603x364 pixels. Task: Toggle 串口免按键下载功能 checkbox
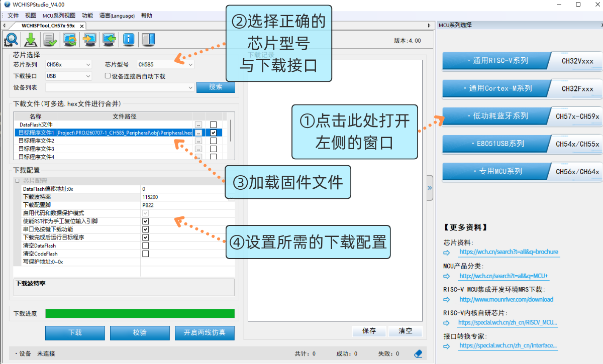(x=146, y=229)
